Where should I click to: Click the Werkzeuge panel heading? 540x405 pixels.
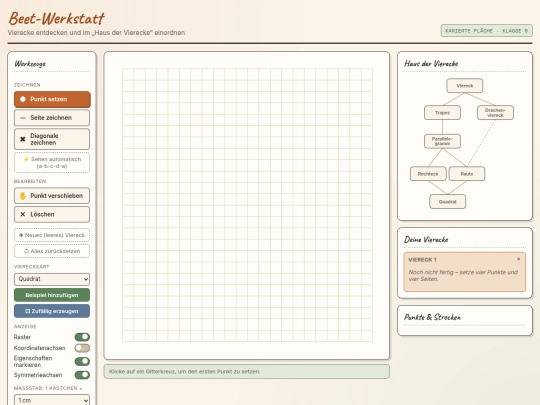click(30, 64)
